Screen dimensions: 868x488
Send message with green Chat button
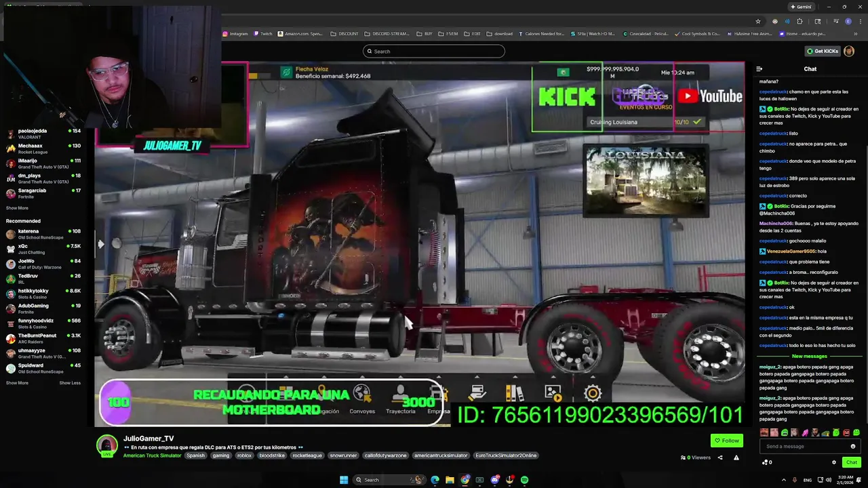(x=852, y=462)
